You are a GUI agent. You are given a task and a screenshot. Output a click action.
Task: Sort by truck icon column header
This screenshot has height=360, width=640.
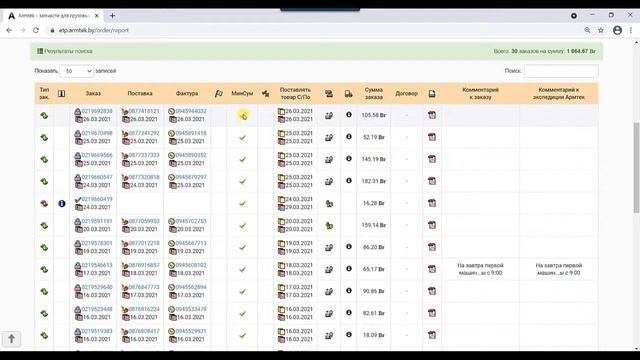(x=349, y=94)
